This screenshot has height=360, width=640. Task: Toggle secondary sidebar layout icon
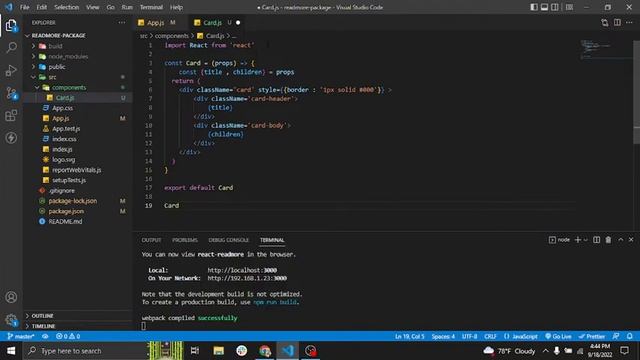click(x=555, y=7)
